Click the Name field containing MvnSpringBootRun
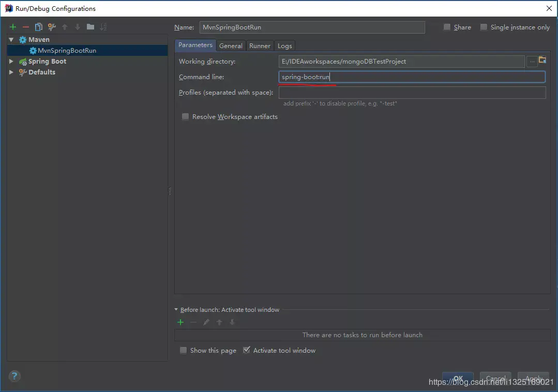 [312, 27]
